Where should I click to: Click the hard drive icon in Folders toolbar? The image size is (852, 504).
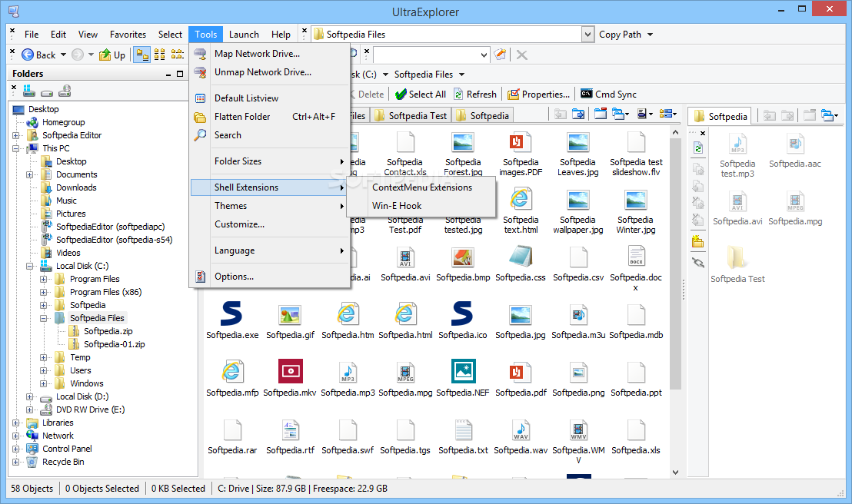(47, 91)
